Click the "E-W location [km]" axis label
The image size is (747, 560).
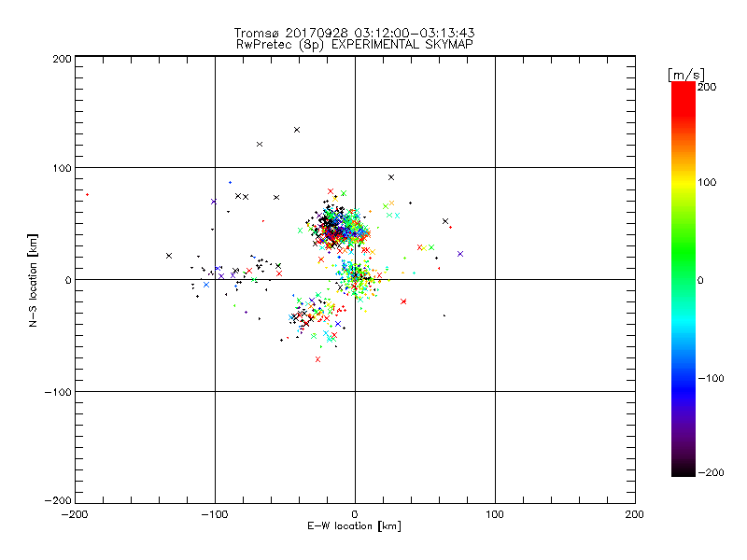point(354,526)
